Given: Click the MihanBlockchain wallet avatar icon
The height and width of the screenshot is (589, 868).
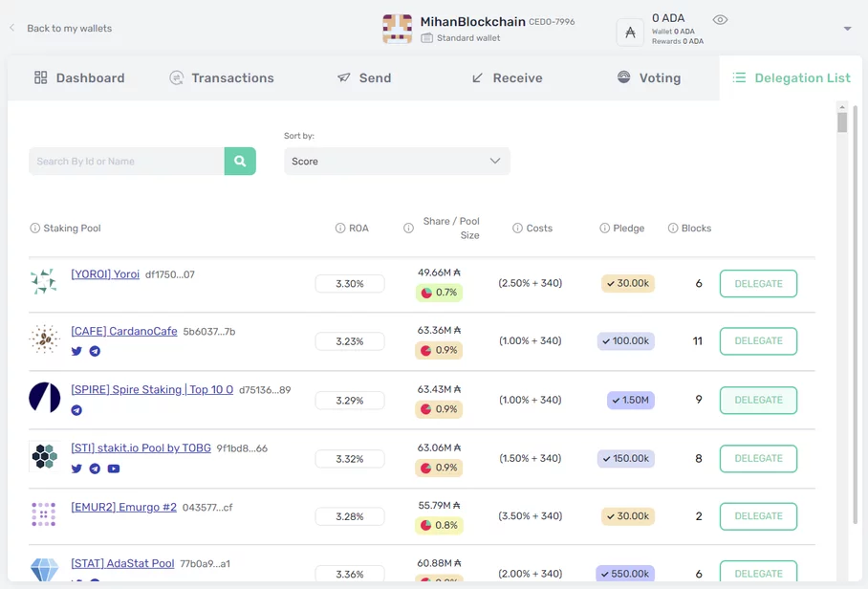Looking at the screenshot, I should pyautogui.click(x=397, y=29).
